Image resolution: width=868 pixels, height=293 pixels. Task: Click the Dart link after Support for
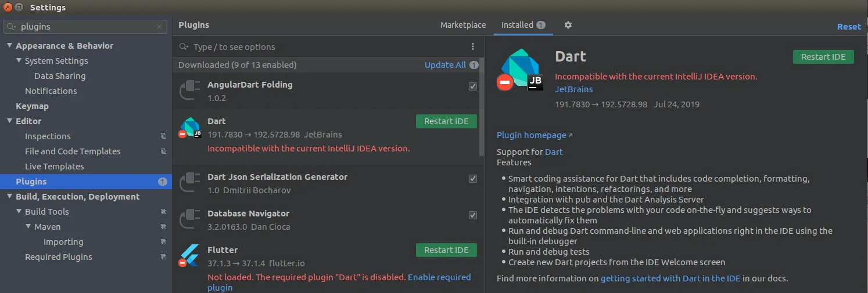(554, 152)
